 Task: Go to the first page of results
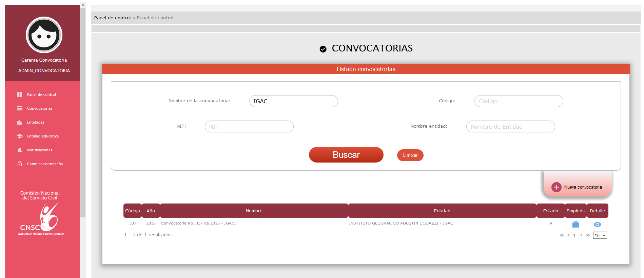tap(562, 235)
